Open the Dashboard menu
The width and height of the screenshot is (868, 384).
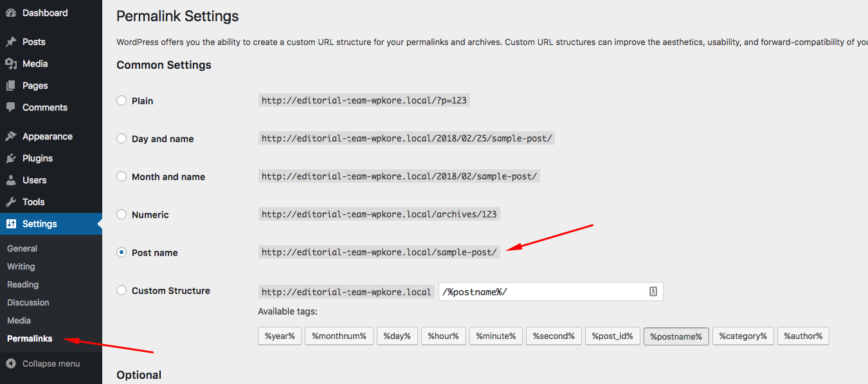click(44, 13)
